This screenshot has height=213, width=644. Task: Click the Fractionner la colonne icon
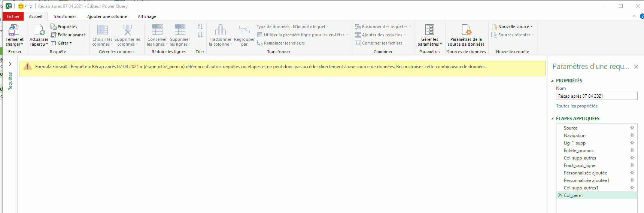tap(221, 30)
